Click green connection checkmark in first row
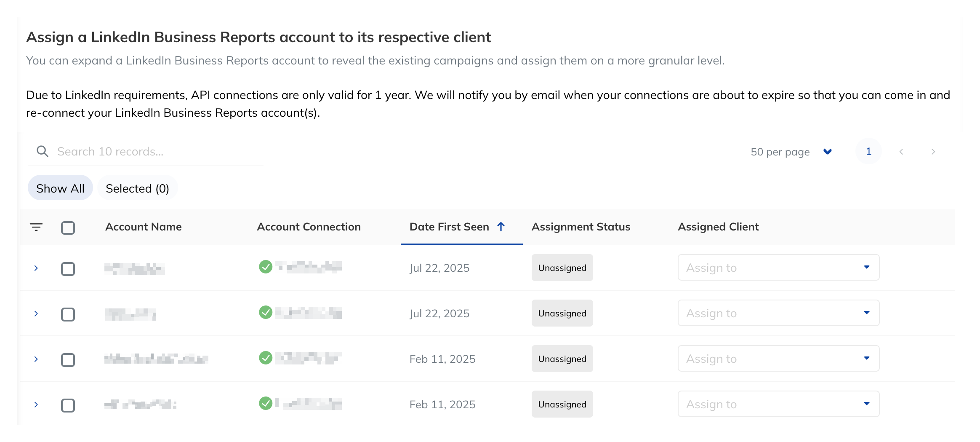 [266, 267]
